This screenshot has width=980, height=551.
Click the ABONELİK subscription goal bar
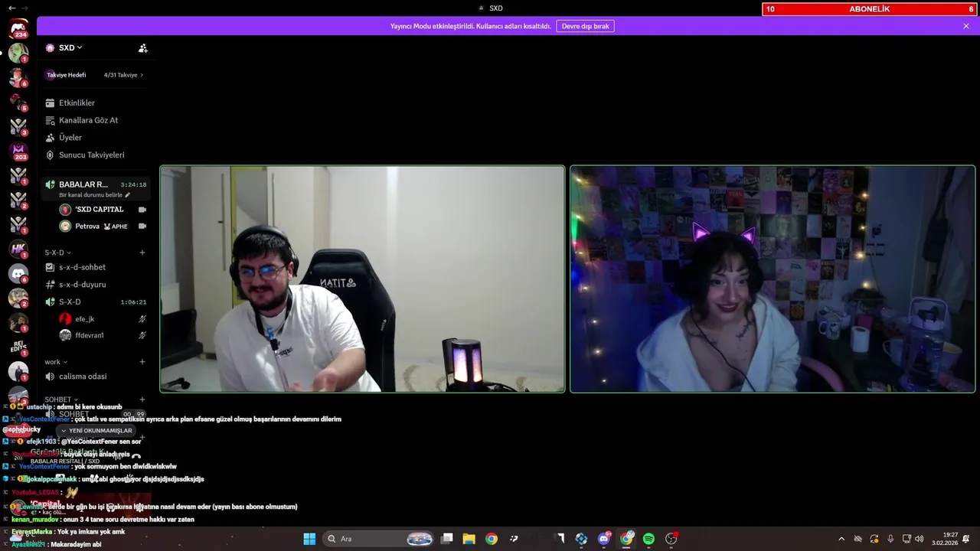[x=871, y=9]
